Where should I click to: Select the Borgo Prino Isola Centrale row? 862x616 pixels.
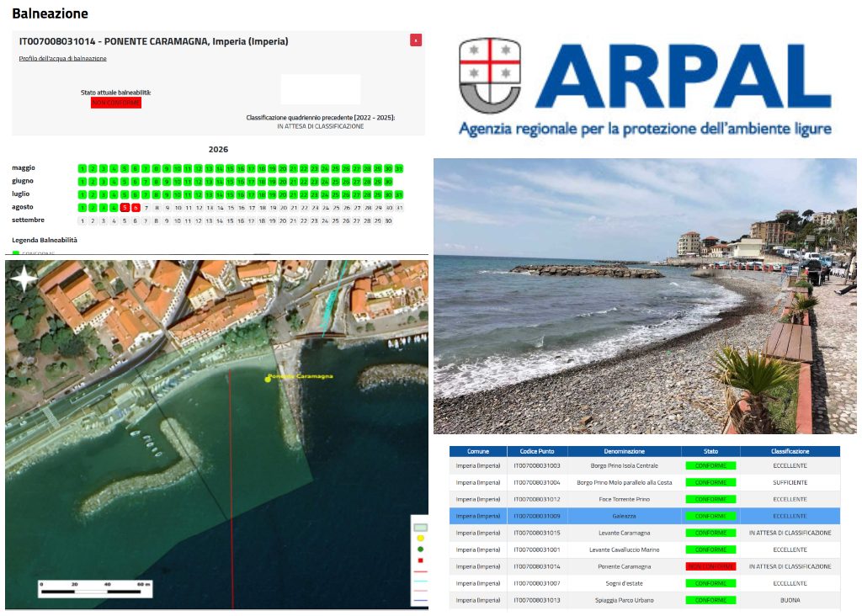(645, 465)
